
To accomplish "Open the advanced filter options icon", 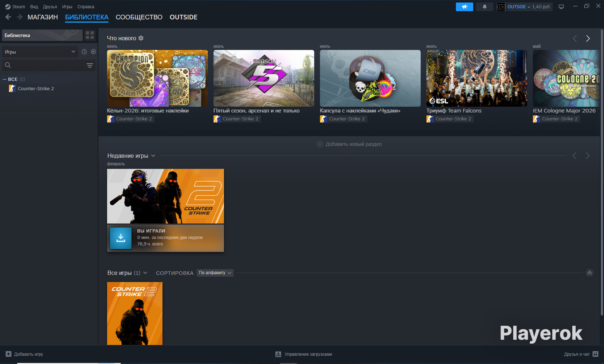I will (90, 66).
